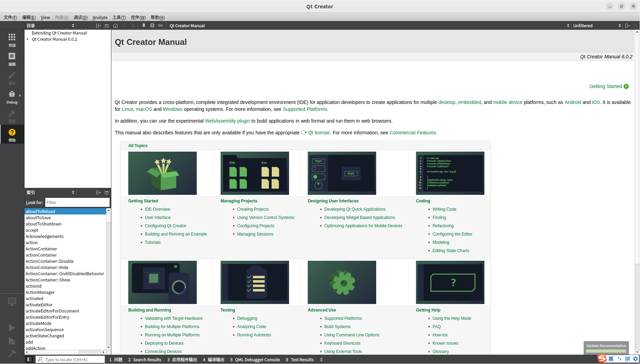The width and height of the screenshot is (640, 364).
Task: Open the WebAssembly plugin link
Action: point(228,121)
